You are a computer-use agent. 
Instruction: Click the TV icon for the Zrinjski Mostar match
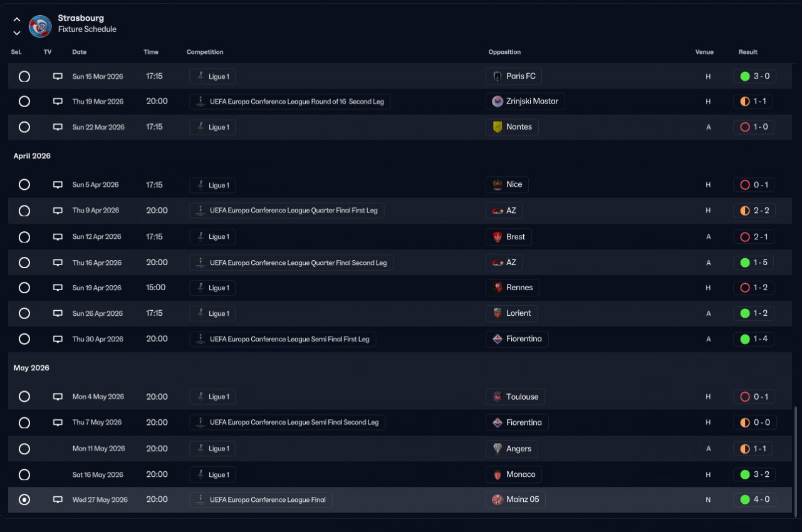(58, 102)
